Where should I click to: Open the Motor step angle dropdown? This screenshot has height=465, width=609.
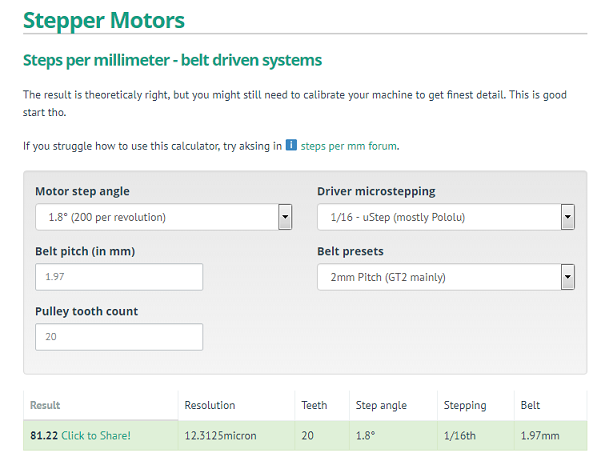(x=164, y=217)
